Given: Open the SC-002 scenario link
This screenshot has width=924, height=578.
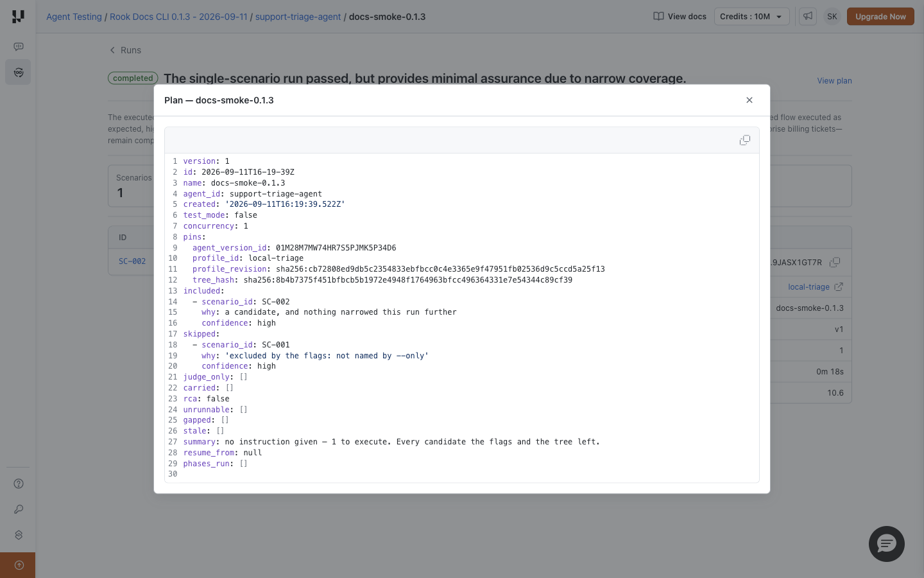Looking at the screenshot, I should [x=132, y=261].
